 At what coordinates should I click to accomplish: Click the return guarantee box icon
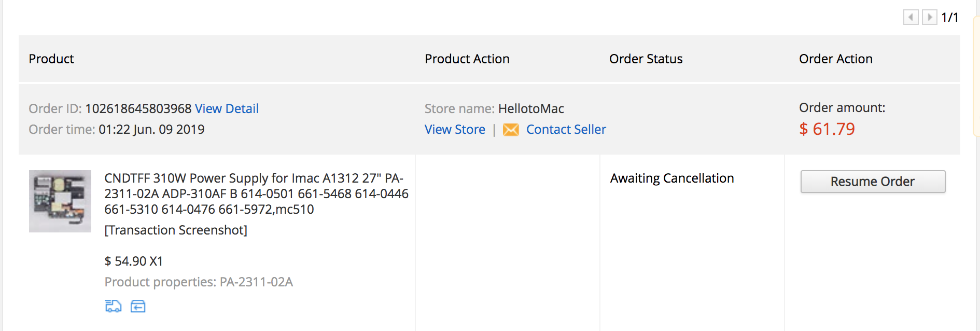point(138,306)
